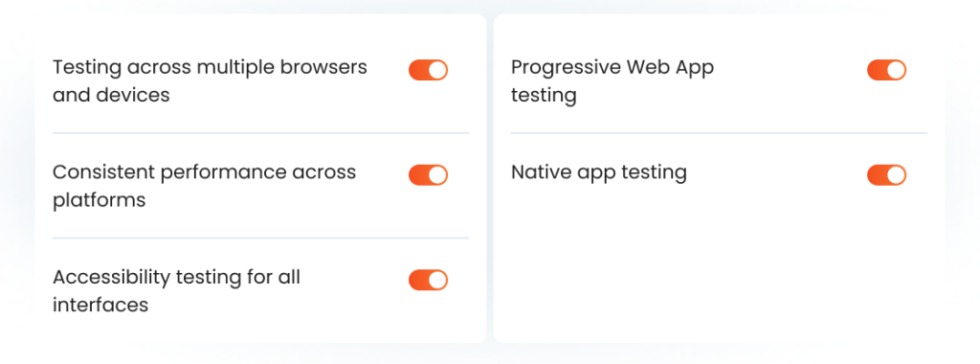The width and height of the screenshot is (980, 364).
Task: Click divider below 'Progressive Web App testing' row
Action: pyautogui.click(x=720, y=133)
